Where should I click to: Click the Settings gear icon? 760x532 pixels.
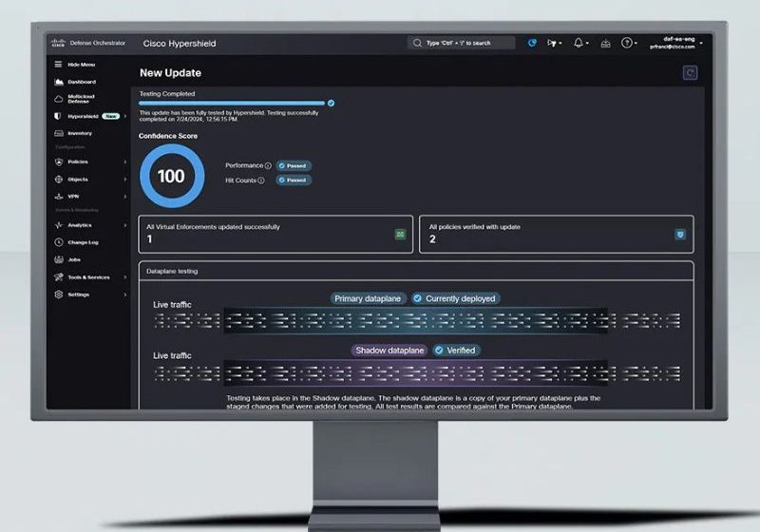(x=59, y=294)
